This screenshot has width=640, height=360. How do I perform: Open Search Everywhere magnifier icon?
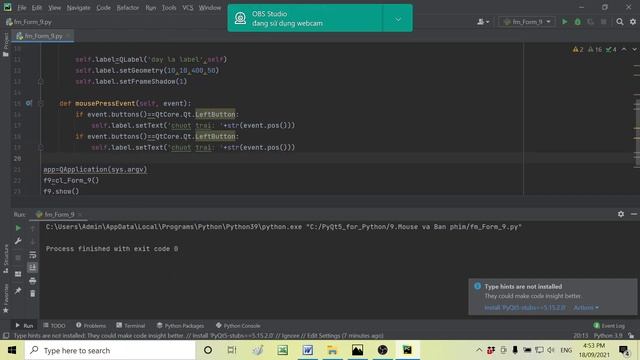[x=620, y=22]
